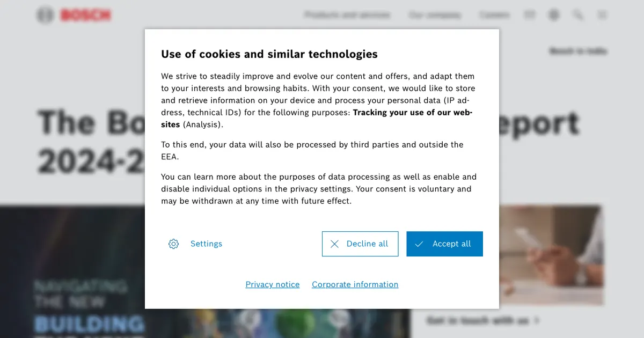Open the Our company menu item

tap(435, 15)
